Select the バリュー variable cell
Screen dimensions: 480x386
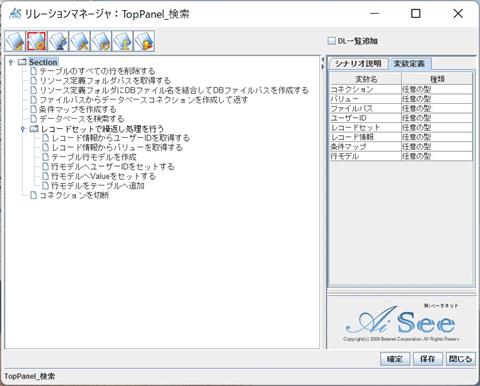coord(366,99)
